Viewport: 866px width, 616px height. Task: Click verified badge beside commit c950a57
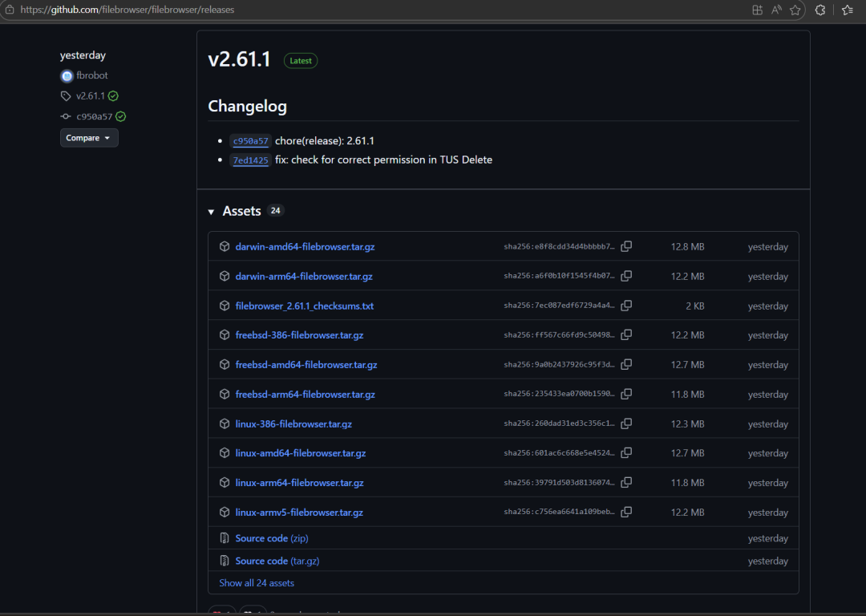120,116
